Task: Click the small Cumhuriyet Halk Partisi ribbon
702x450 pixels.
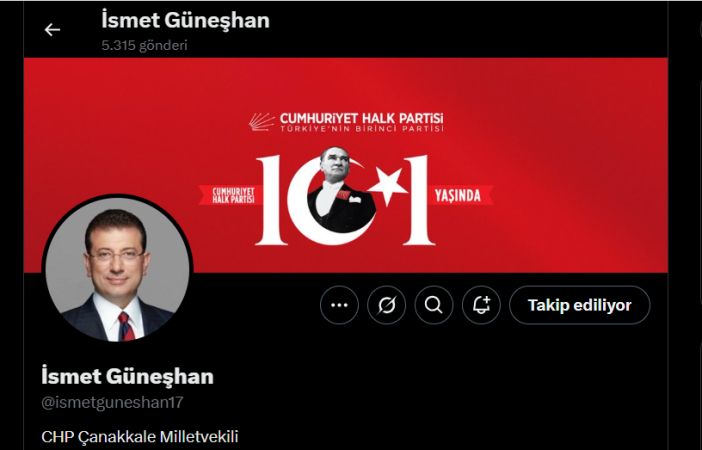Action: 230,195
